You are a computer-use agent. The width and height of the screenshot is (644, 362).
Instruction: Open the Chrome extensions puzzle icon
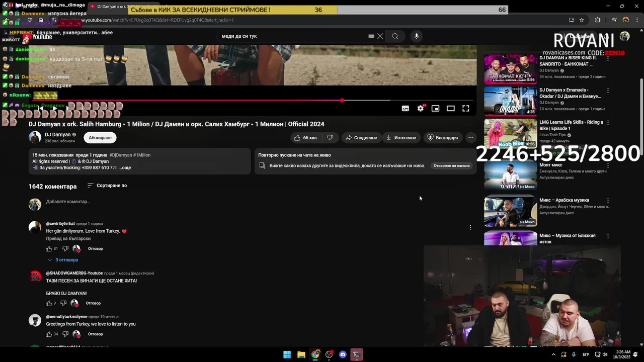coord(598,20)
